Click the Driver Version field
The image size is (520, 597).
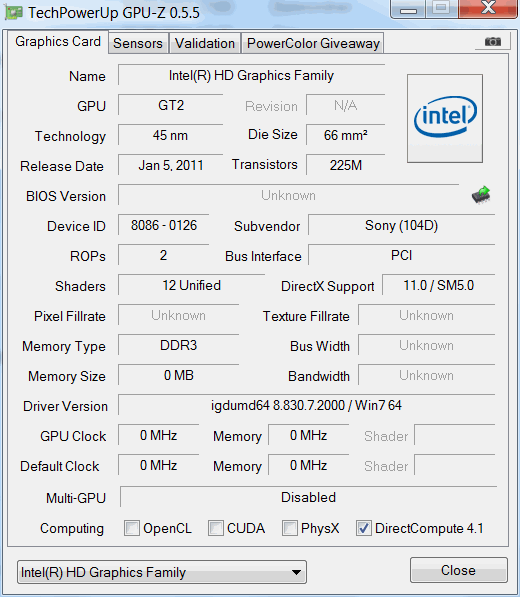click(306, 405)
